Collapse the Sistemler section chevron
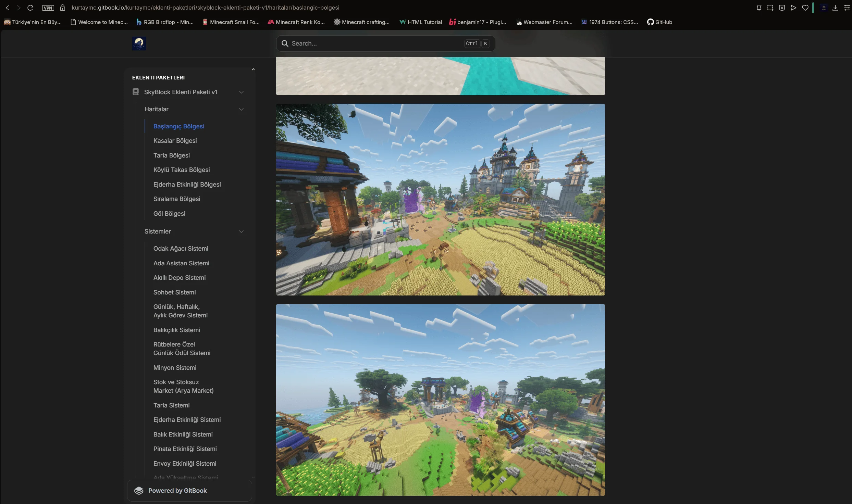Screen dimensions: 852x504 [x=241, y=231]
